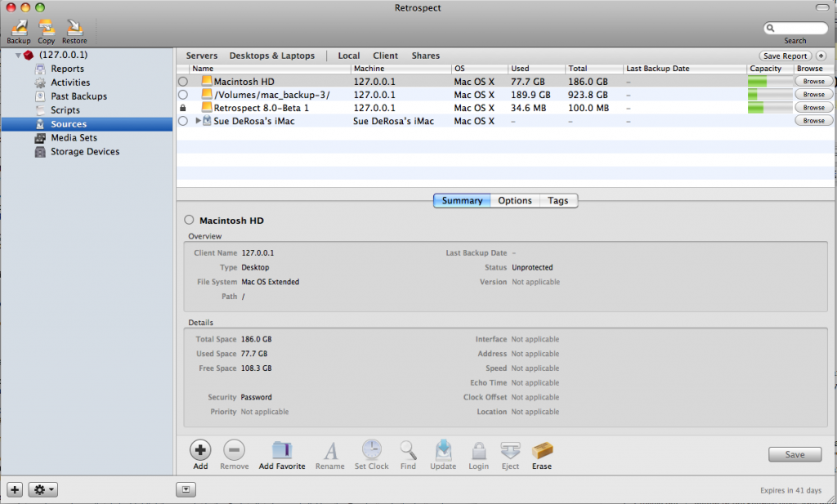Viewport: 837px width, 504px height.
Task: Click the detail pane toggle button at the bottom
Action: 186,489
